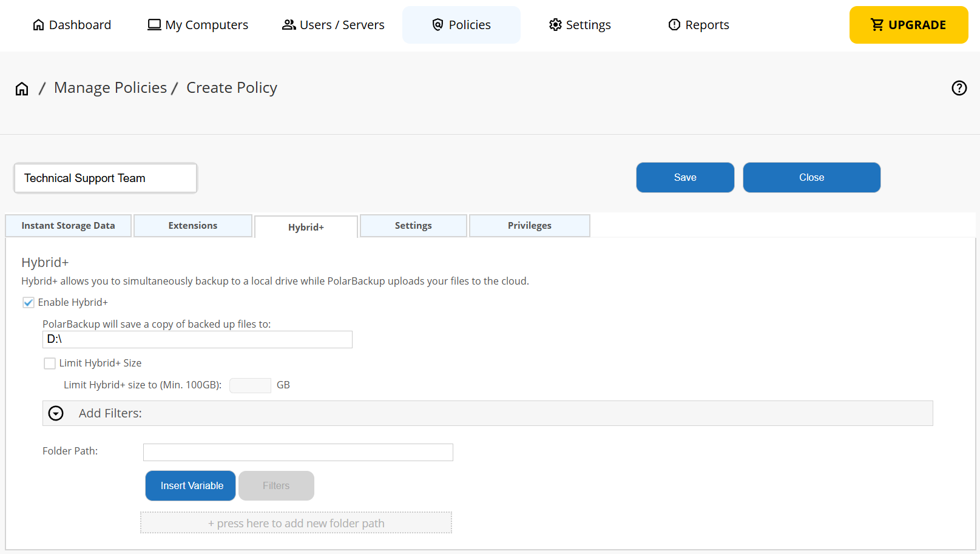Screen dimensions: 980x554
Task: Select the My Computers laptop icon
Action: [x=154, y=25]
